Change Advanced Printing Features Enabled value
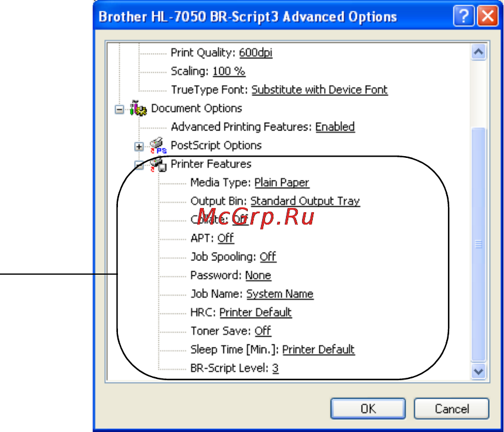Viewport: 504px width, 432px height. (335, 127)
